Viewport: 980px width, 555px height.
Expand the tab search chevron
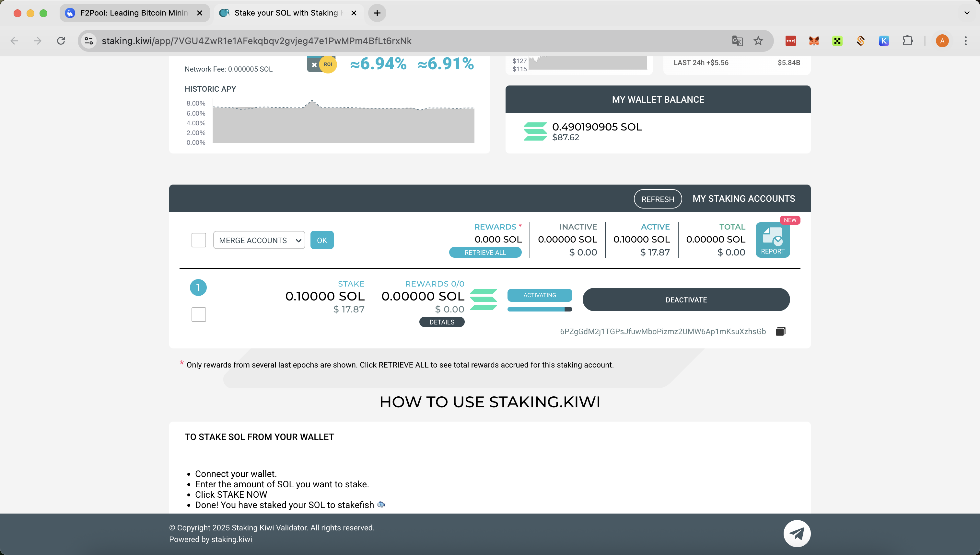click(x=966, y=13)
